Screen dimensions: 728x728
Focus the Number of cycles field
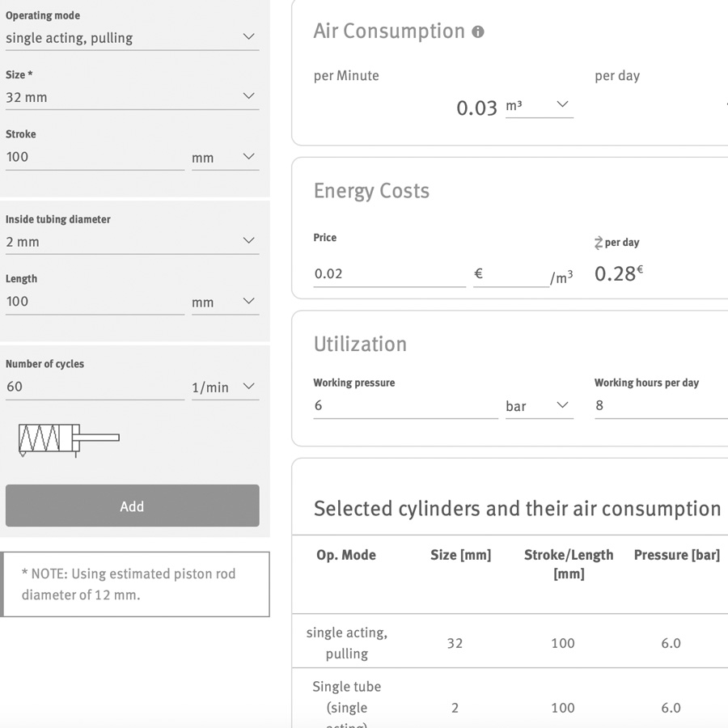coord(95,387)
